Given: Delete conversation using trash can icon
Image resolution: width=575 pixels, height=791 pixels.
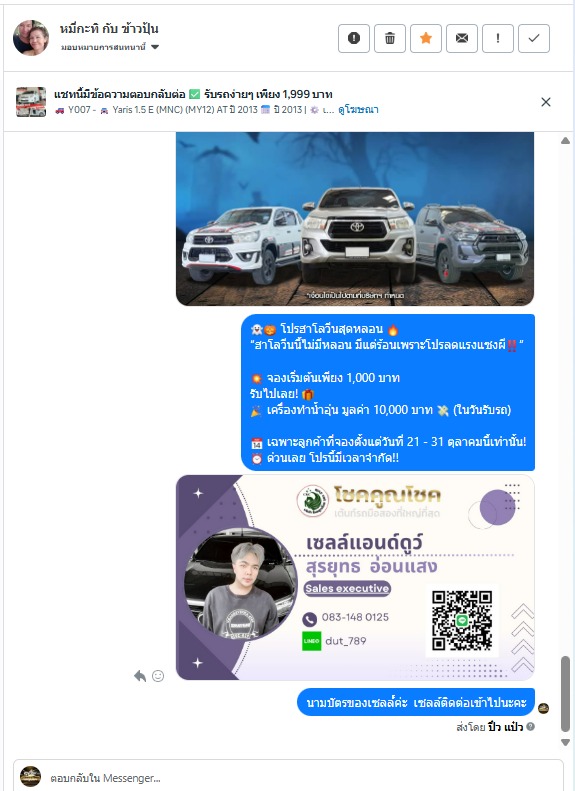Looking at the screenshot, I should 390,38.
